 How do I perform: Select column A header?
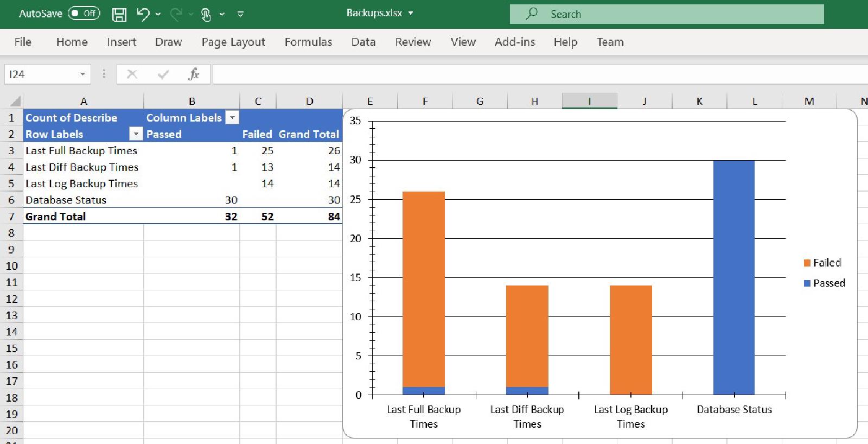click(x=84, y=101)
